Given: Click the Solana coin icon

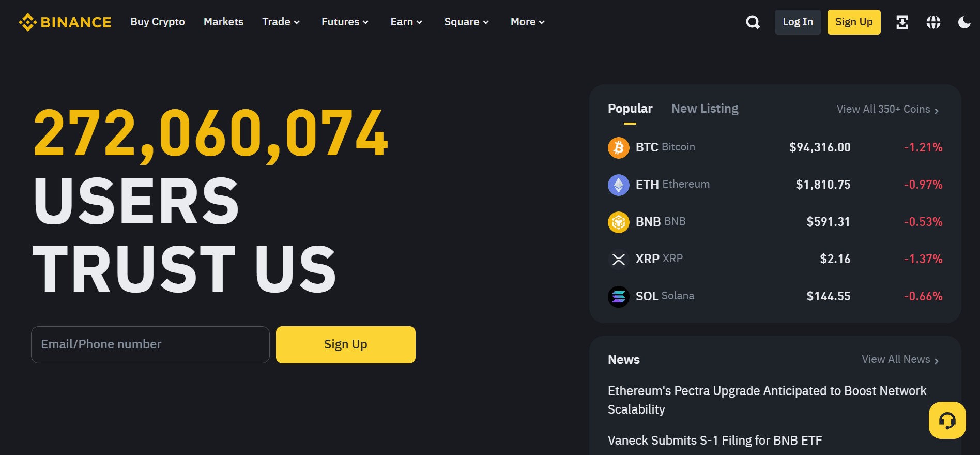Looking at the screenshot, I should (618, 297).
